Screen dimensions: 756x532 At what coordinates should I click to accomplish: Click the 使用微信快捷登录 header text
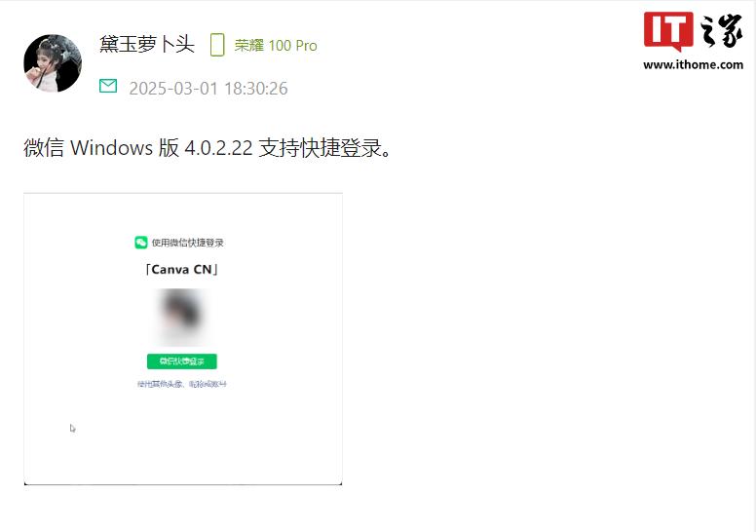click(x=188, y=243)
